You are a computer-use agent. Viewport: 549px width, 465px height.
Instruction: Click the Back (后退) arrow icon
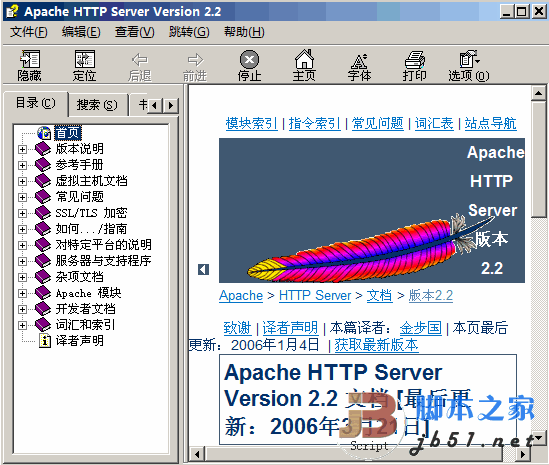140,60
